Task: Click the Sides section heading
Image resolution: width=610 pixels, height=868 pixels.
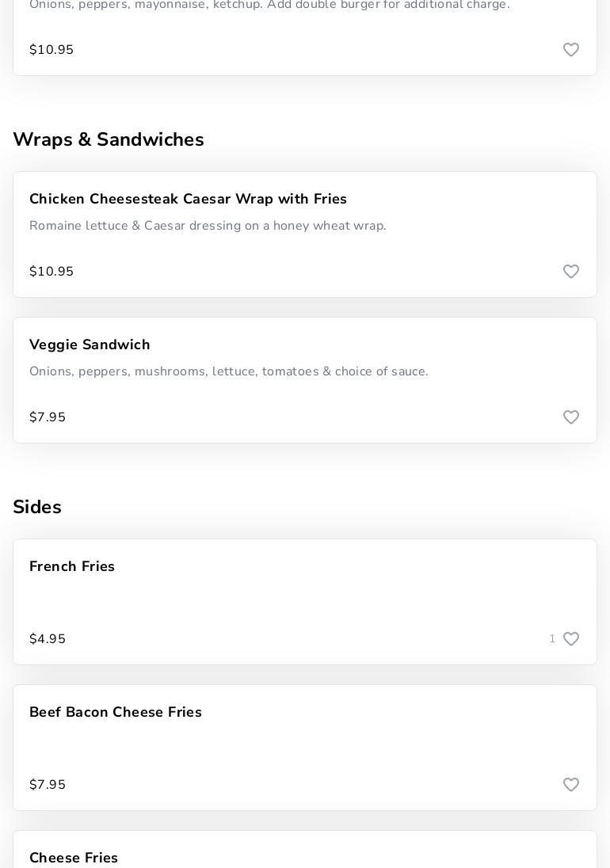Action: pos(37,507)
